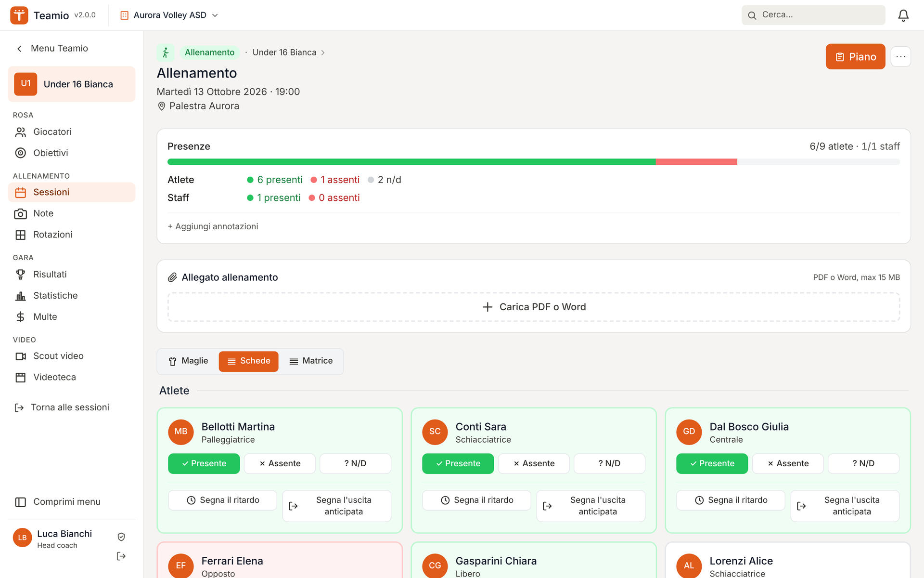Switch to the Matrice view tab
Viewport: 924px width, 578px height.
point(311,361)
